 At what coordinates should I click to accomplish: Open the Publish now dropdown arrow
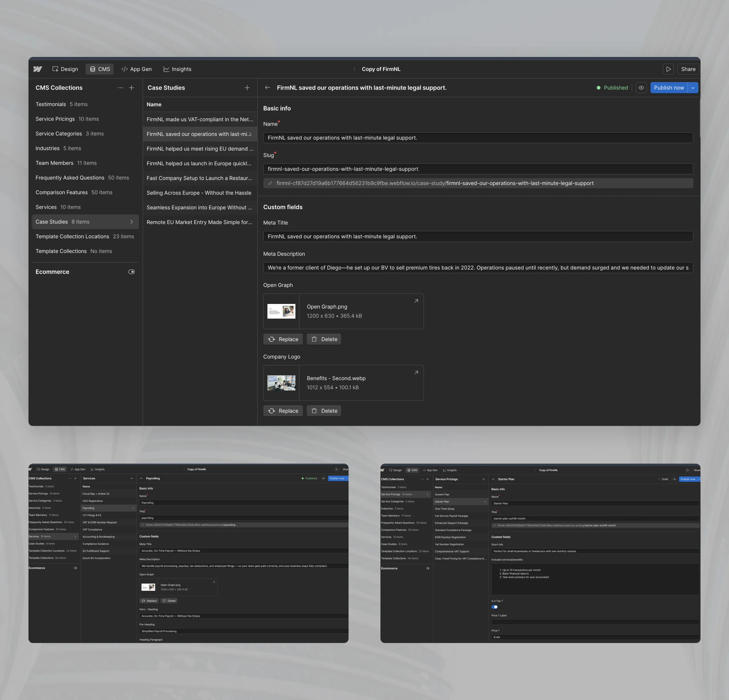click(x=693, y=87)
